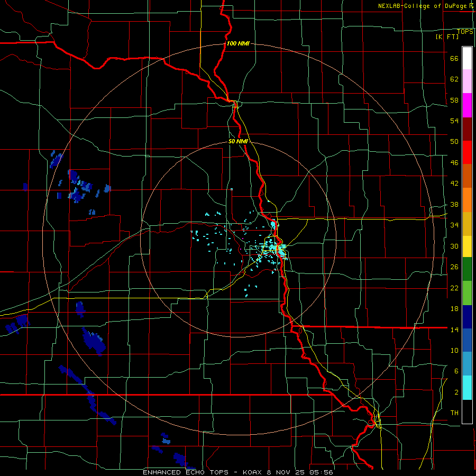
Task: Click the '18' legend value
Action: coord(454,309)
